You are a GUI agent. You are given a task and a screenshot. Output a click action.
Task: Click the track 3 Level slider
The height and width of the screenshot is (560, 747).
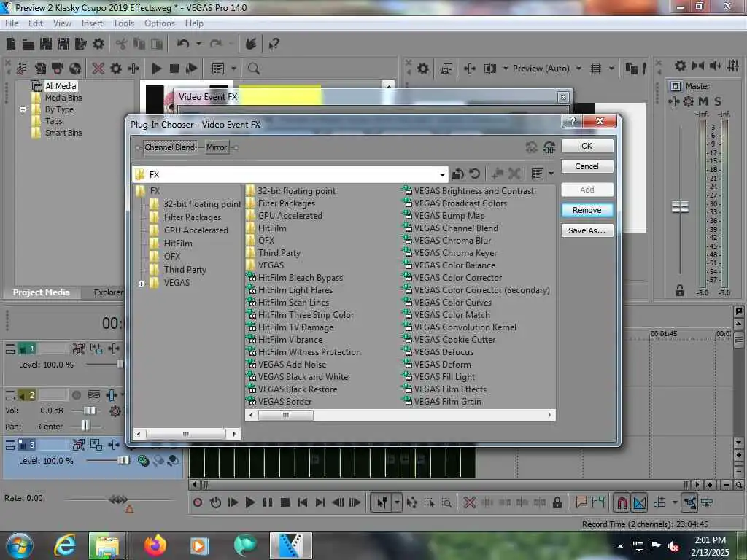pyautogui.click(x=123, y=461)
